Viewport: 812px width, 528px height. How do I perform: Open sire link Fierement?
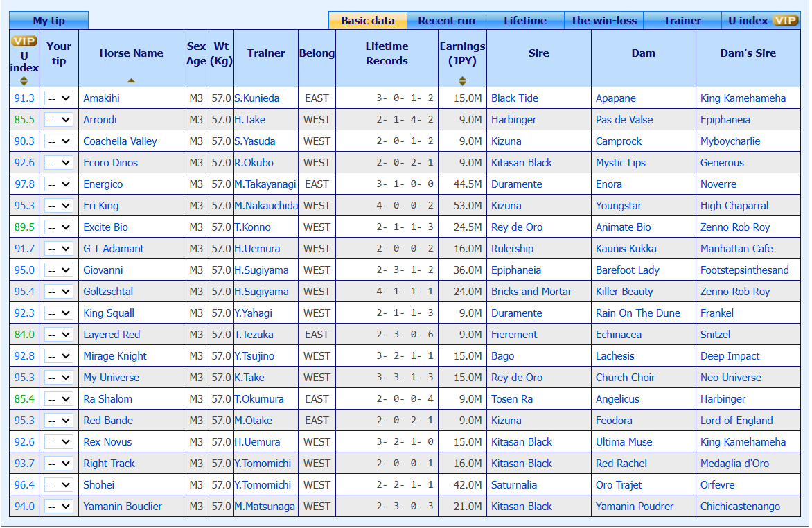[514, 335]
